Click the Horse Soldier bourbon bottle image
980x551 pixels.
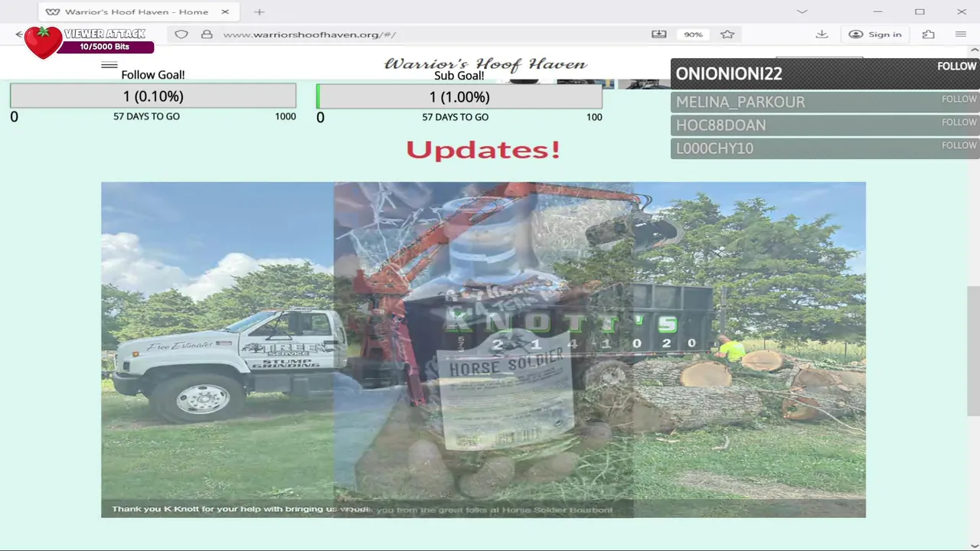click(x=483, y=349)
